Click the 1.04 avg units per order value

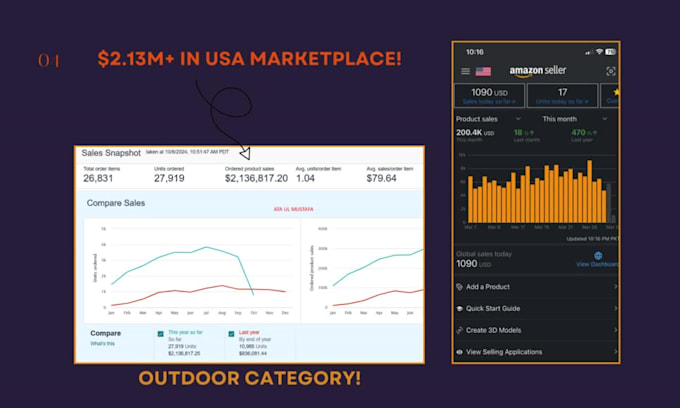(x=305, y=178)
